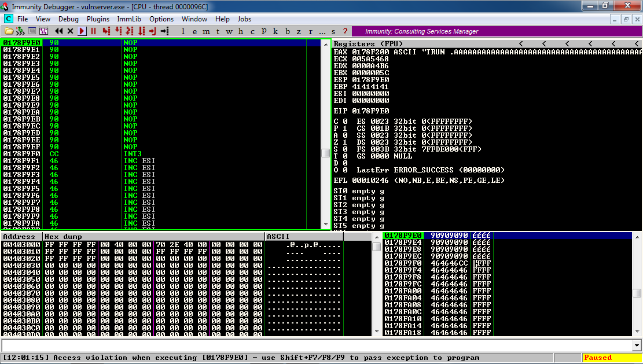Click the Open file folder icon
The width and height of the screenshot is (643, 364).
[9, 31]
